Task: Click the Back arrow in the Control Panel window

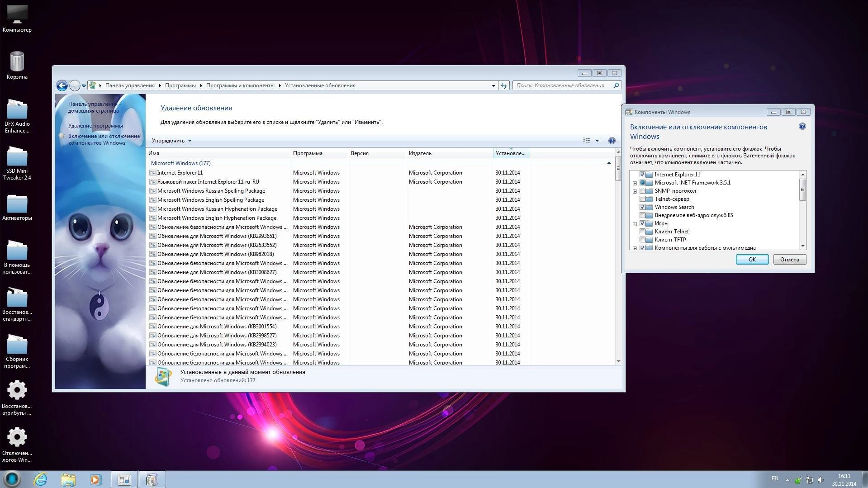Action: pyautogui.click(x=62, y=85)
